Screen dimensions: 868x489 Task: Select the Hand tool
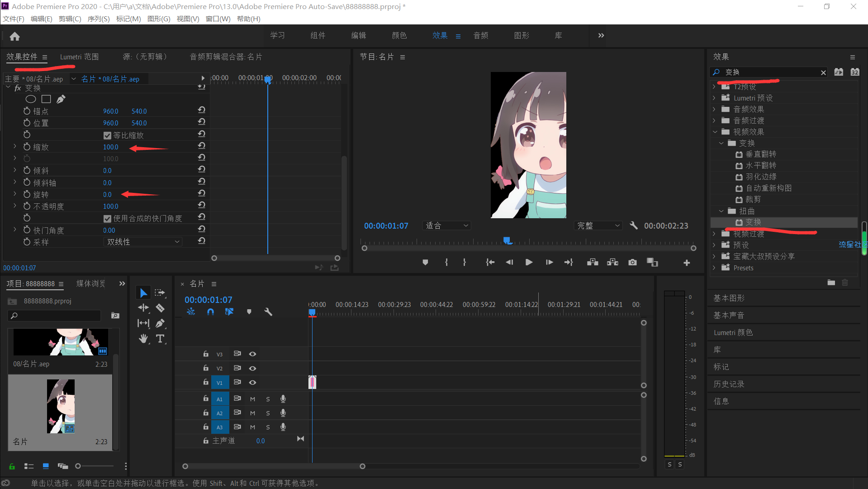click(x=143, y=339)
